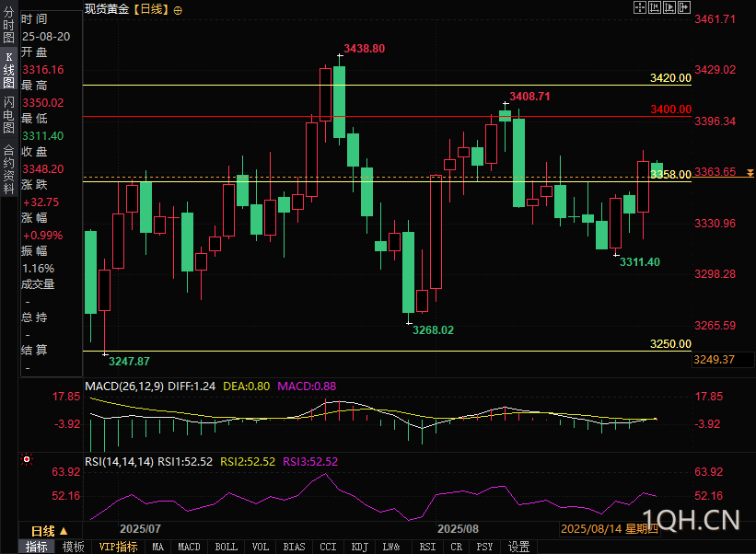756x554 pixels.
Task: Click the VIP指标 button
Action: tap(118, 547)
